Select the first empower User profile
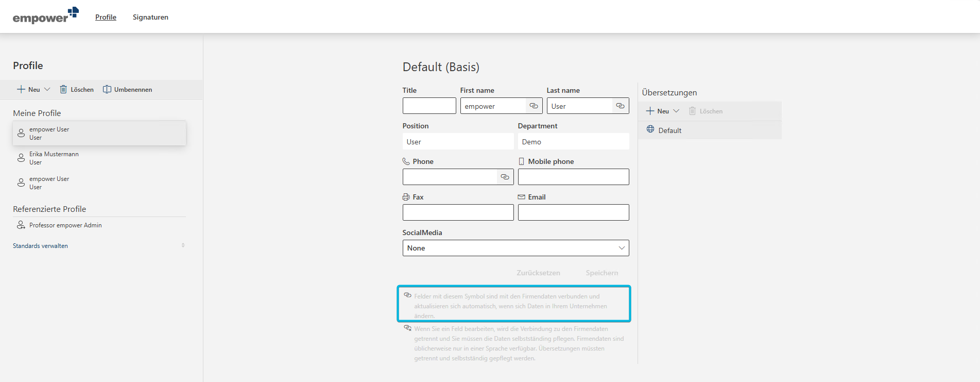 tap(99, 134)
